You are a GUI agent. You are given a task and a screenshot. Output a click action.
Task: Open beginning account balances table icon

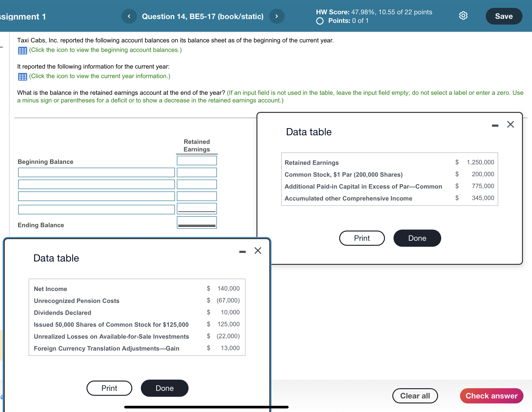pyautogui.click(x=22, y=50)
